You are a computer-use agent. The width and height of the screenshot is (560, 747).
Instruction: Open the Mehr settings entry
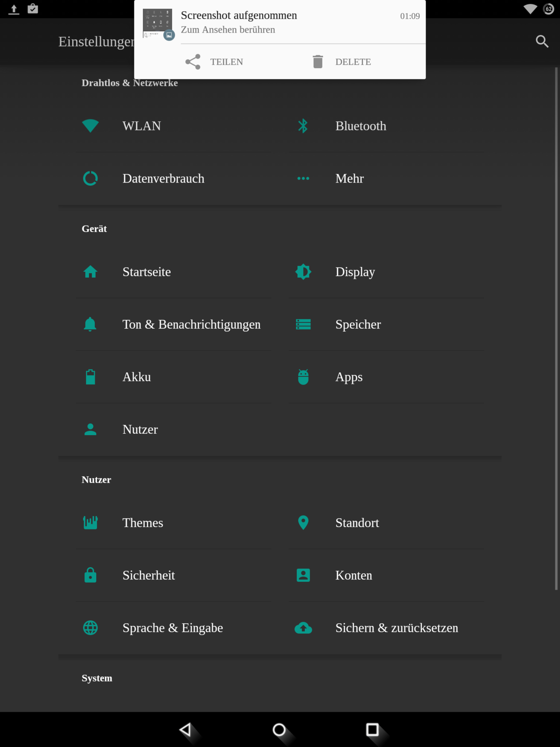point(349,178)
